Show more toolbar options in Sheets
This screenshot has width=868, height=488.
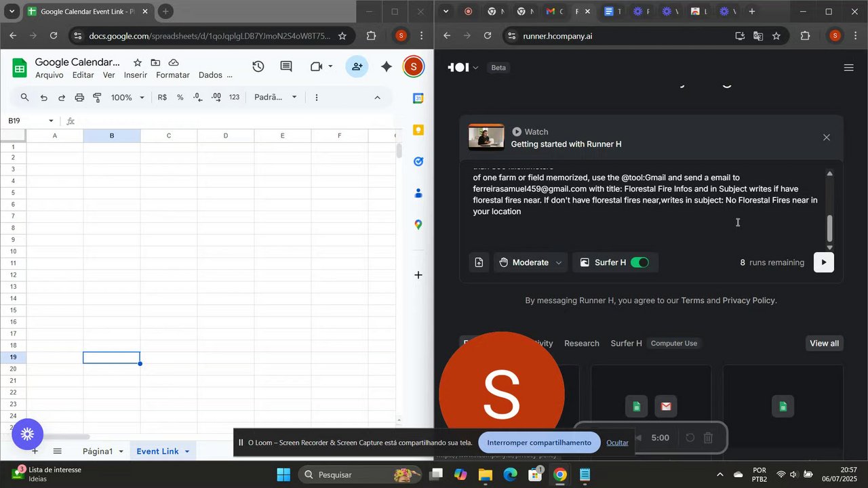coord(317,98)
